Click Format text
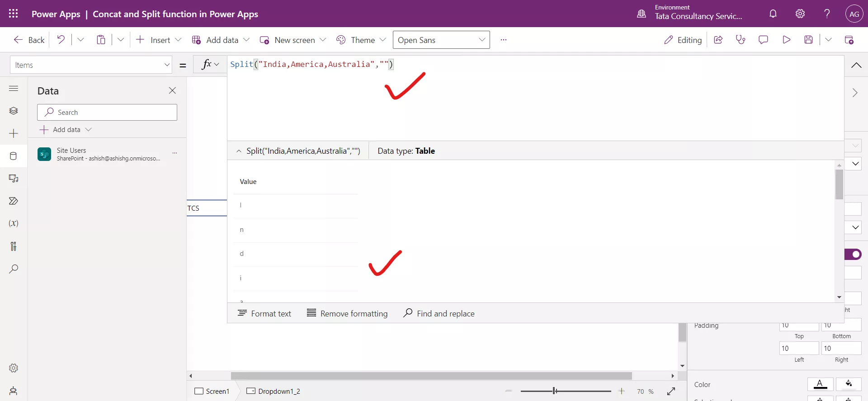868x401 pixels. [x=264, y=313]
